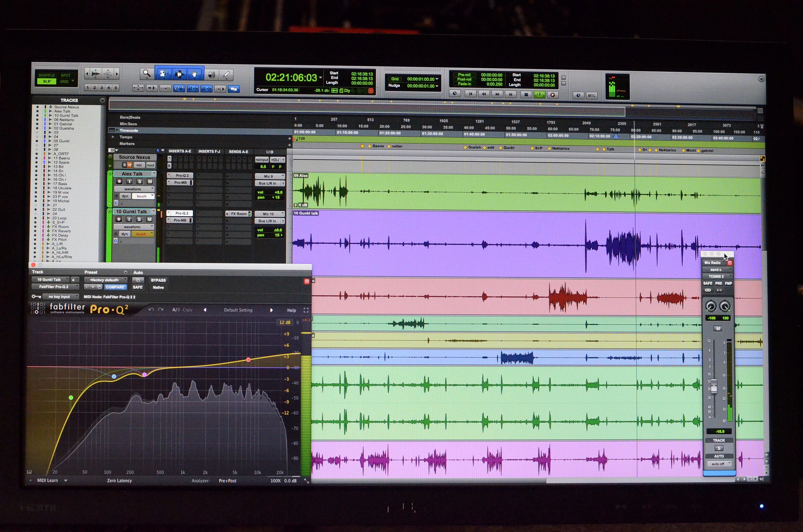Screen dimensions: 803x532
Task: Open the Nudge value dropdown
Action: (x=437, y=86)
